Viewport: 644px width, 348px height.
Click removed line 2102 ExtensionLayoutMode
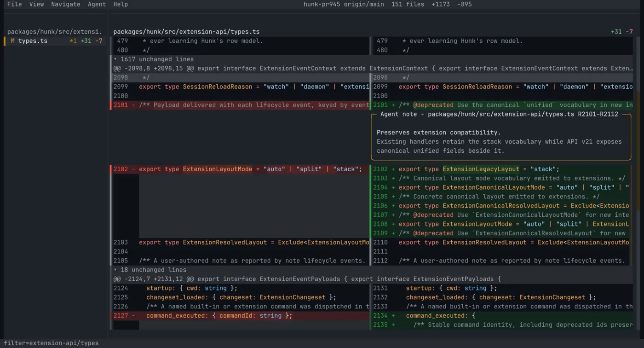(240, 169)
